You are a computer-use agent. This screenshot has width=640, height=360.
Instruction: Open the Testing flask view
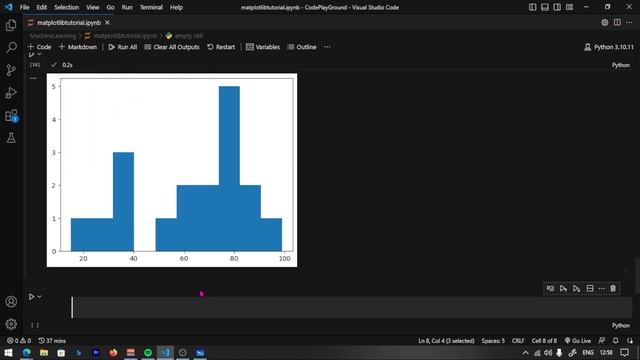click(x=11, y=138)
